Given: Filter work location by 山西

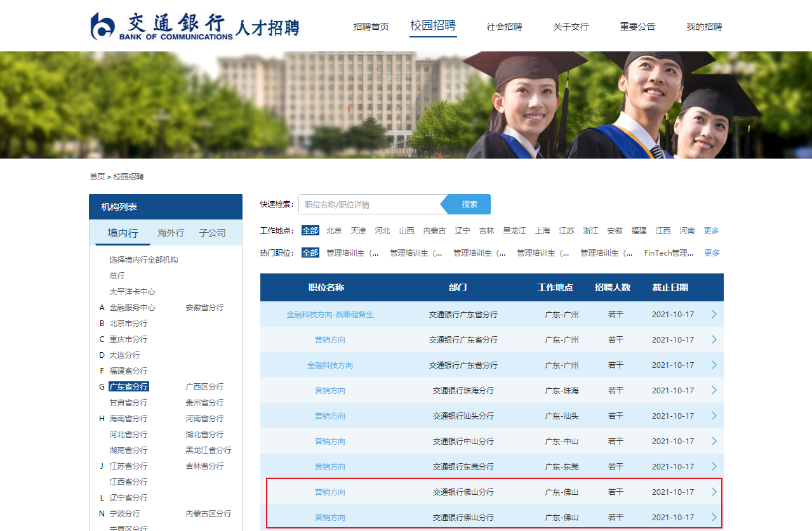Looking at the screenshot, I should click(406, 230).
